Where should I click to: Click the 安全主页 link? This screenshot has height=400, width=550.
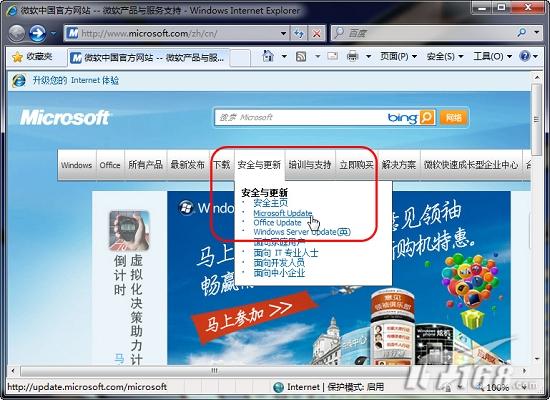(270, 202)
